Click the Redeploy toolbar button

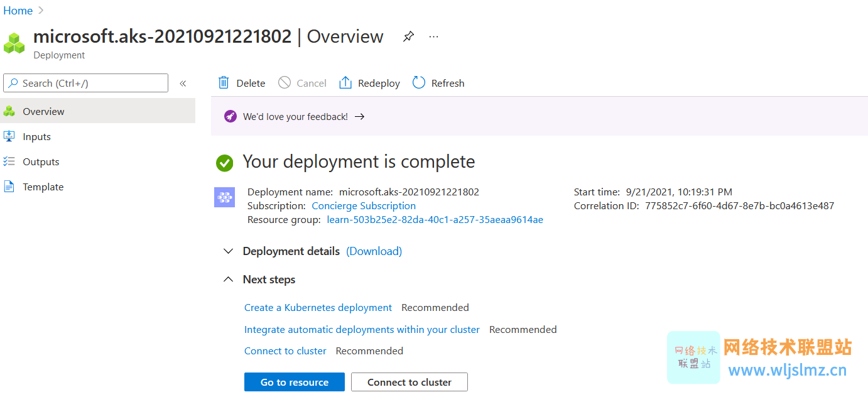(369, 83)
